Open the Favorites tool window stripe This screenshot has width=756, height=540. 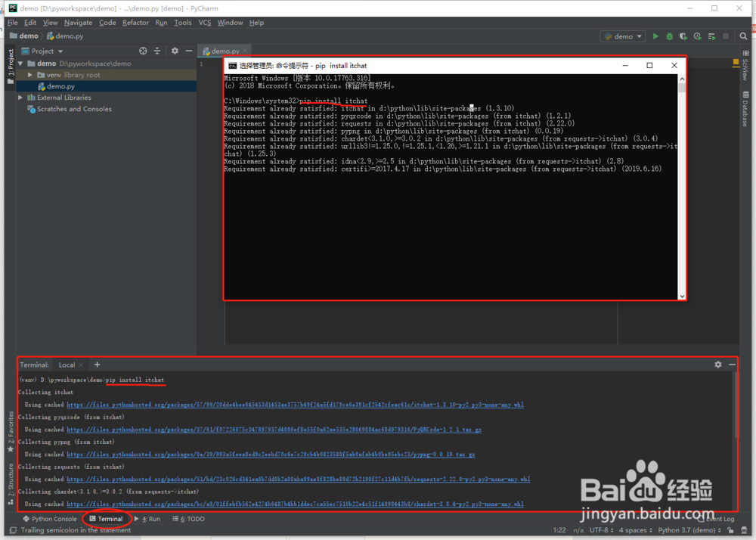tap(10, 432)
